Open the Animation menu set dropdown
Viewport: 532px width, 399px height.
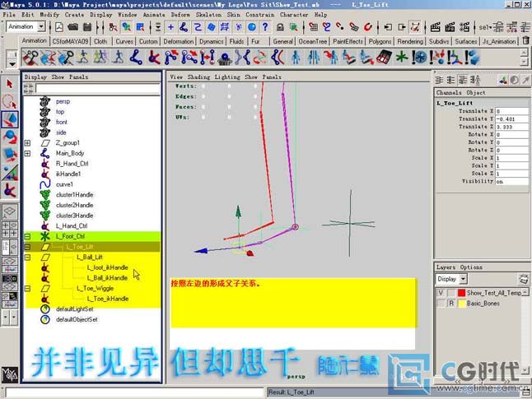[x=41, y=26]
